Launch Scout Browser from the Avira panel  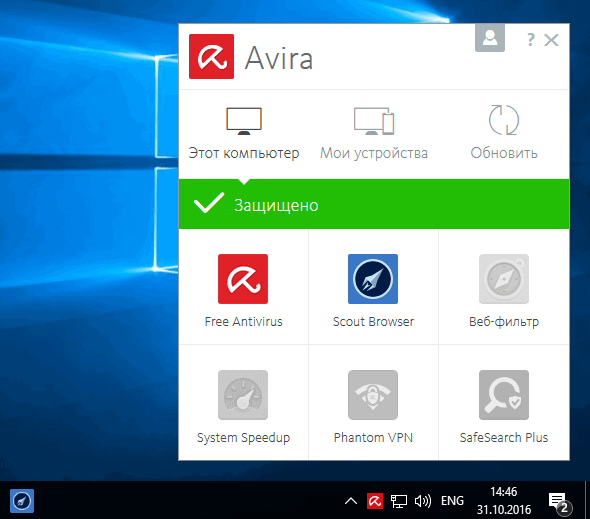click(373, 287)
